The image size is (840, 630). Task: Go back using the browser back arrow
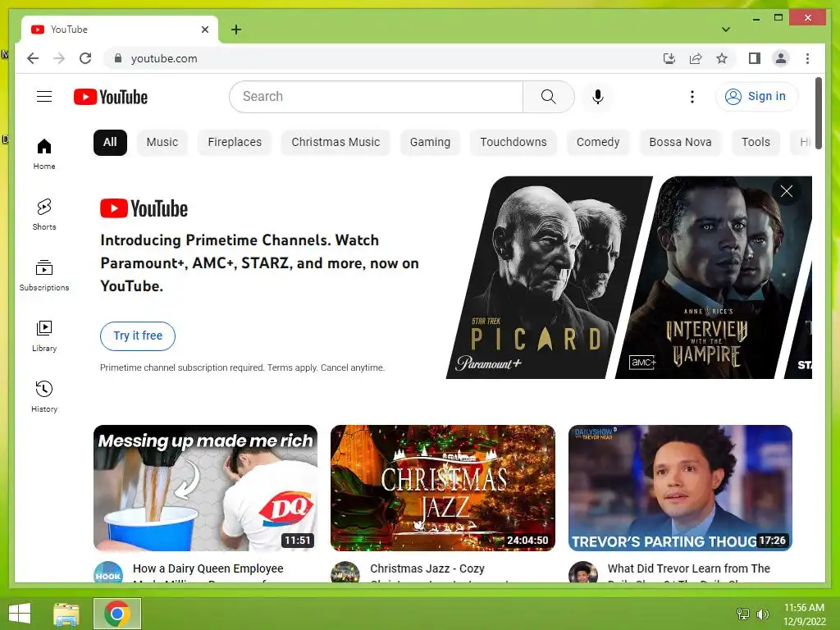pyautogui.click(x=33, y=58)
